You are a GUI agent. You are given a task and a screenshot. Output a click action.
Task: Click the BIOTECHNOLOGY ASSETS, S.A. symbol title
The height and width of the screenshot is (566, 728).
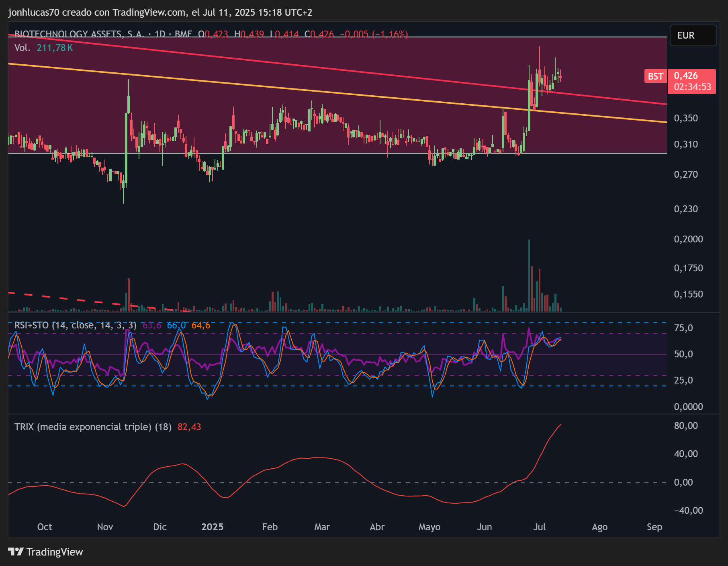click(x=79, y=34)
